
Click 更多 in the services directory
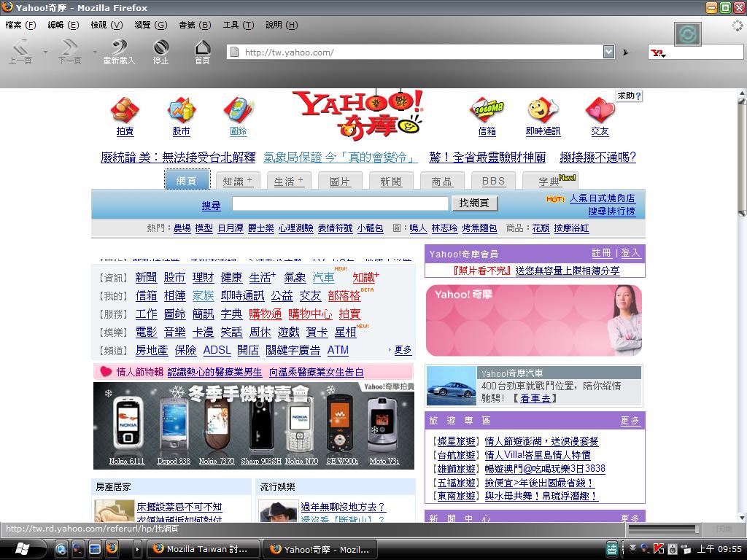403,350
